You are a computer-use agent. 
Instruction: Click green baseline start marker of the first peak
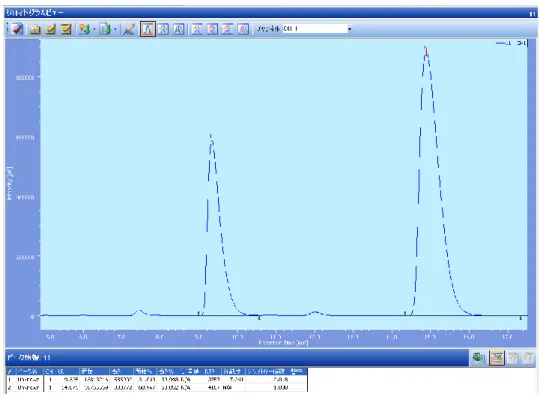click(x=199, y=313)
